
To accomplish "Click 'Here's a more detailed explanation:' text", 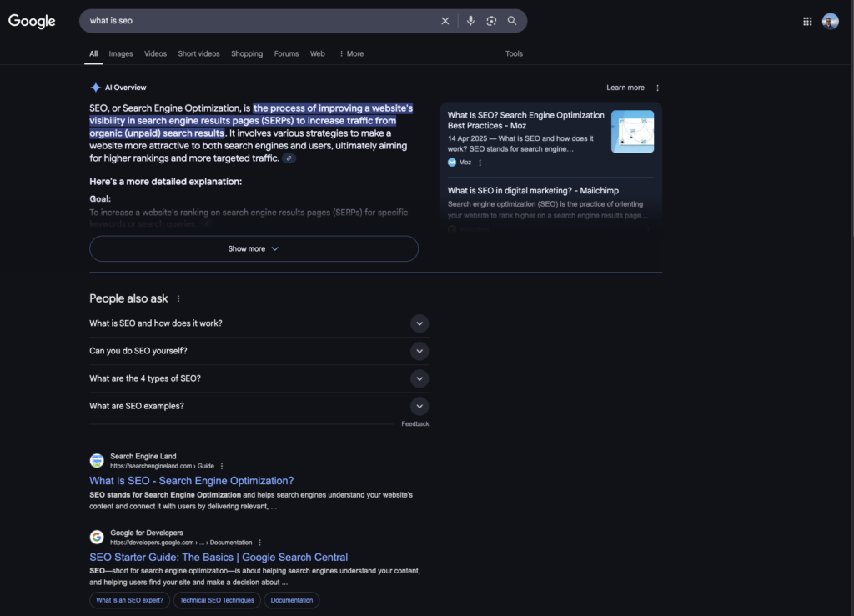I will (x=166, y=182).
